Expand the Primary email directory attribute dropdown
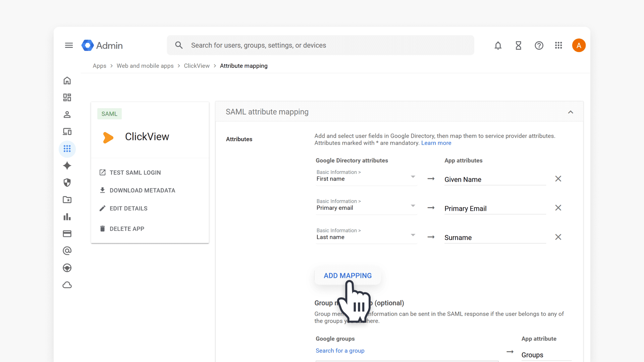Viewport: 644px width, 362px height. pyautogui.click(x=366, y=206)
